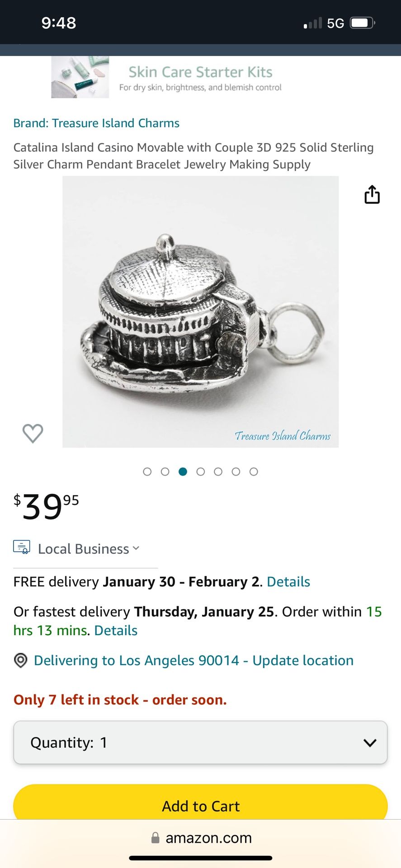
Task: Tap the location pin icon
Action: tap(21, 660)
